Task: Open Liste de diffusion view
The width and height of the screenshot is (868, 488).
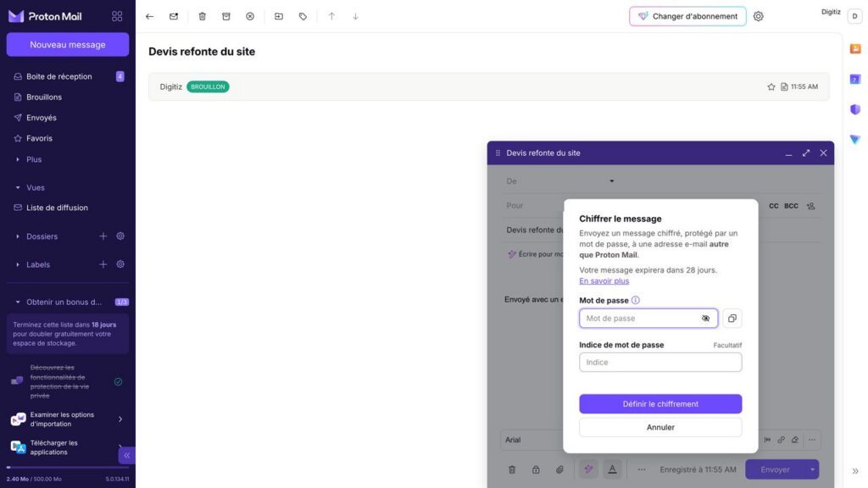Action: [x=68, y=208]
